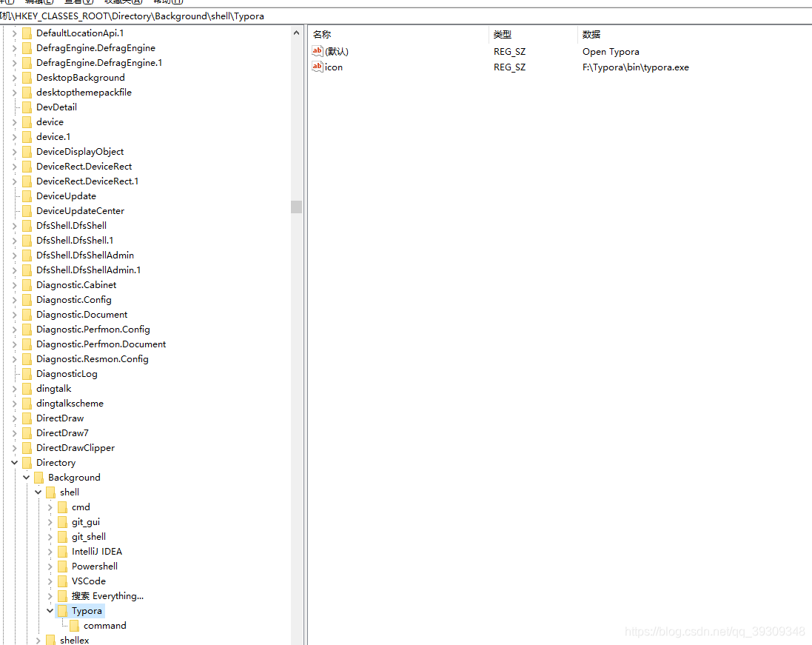812x645 pixels.
Task: Collapse the Directory key
Action: (15, 463)
